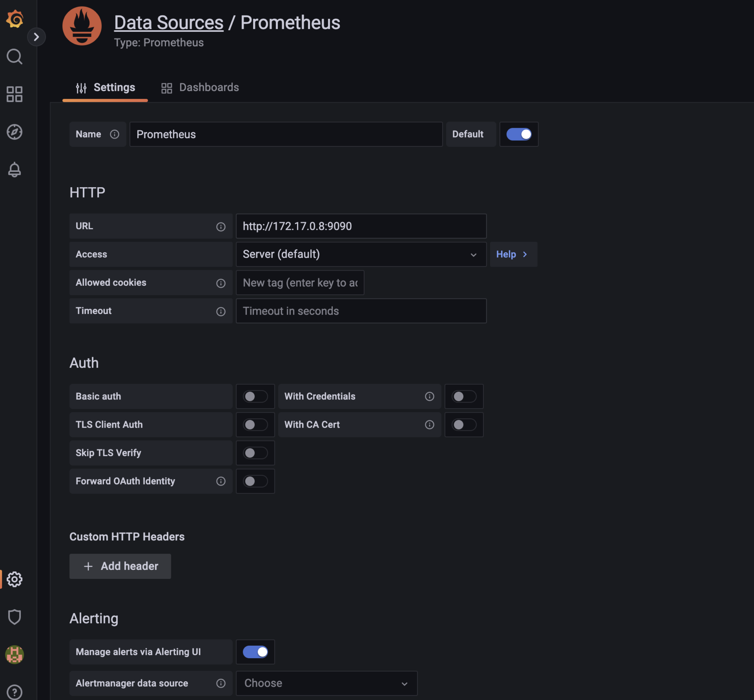Open the user profile avatar

click(14, 654)
